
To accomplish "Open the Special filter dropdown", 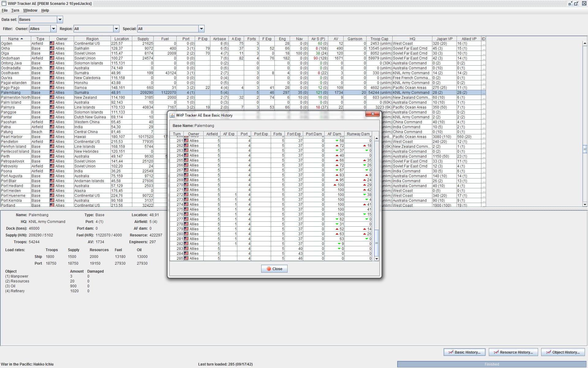I will click(x=201, y=29).
